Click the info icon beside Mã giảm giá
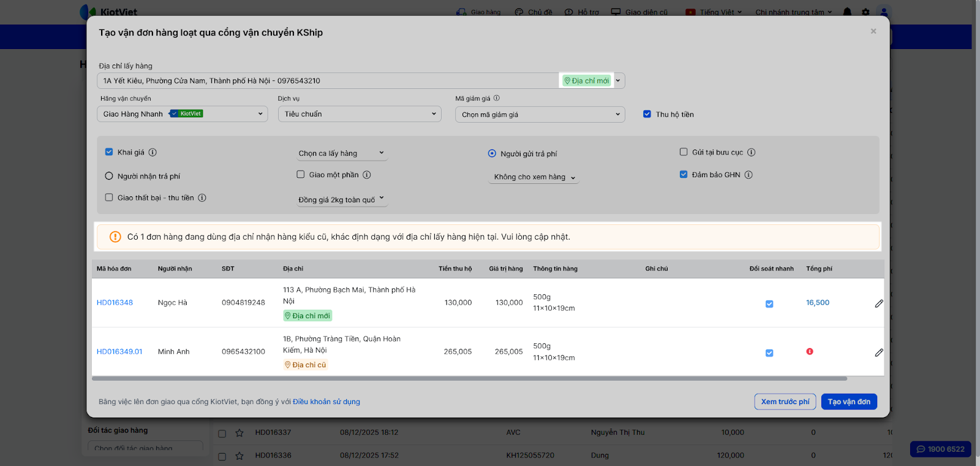 (496, 98)
